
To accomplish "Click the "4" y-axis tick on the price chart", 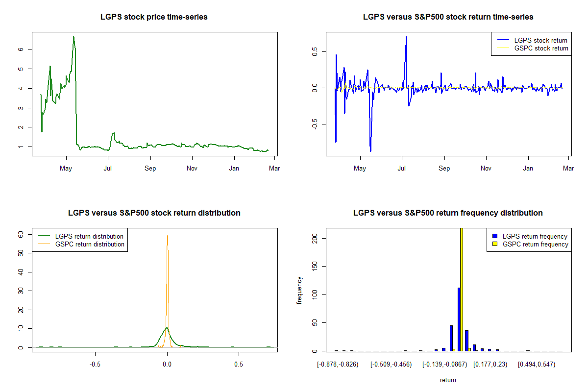I will 21,88.
